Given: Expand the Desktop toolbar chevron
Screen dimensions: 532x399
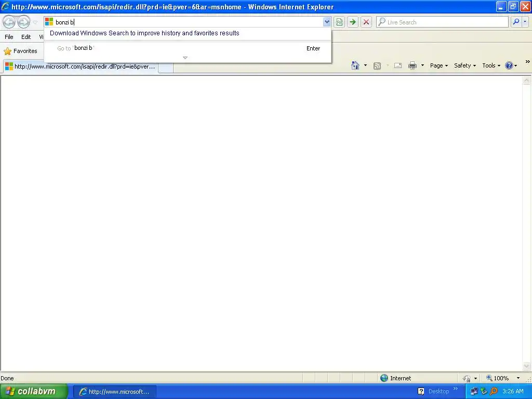Looking at the screenshot, I should (x=455, y=389).
